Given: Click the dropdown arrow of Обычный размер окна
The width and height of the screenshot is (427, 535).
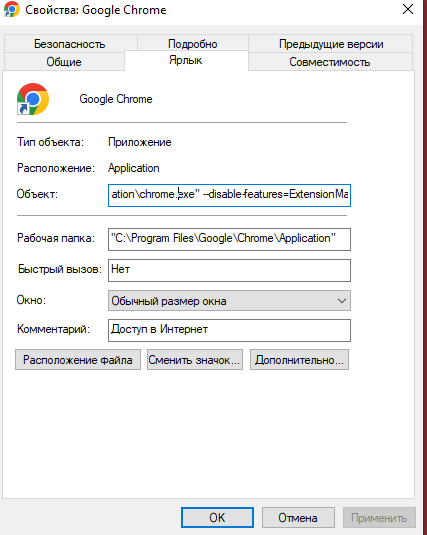Looking at the screenshot, I should point(342,301).
